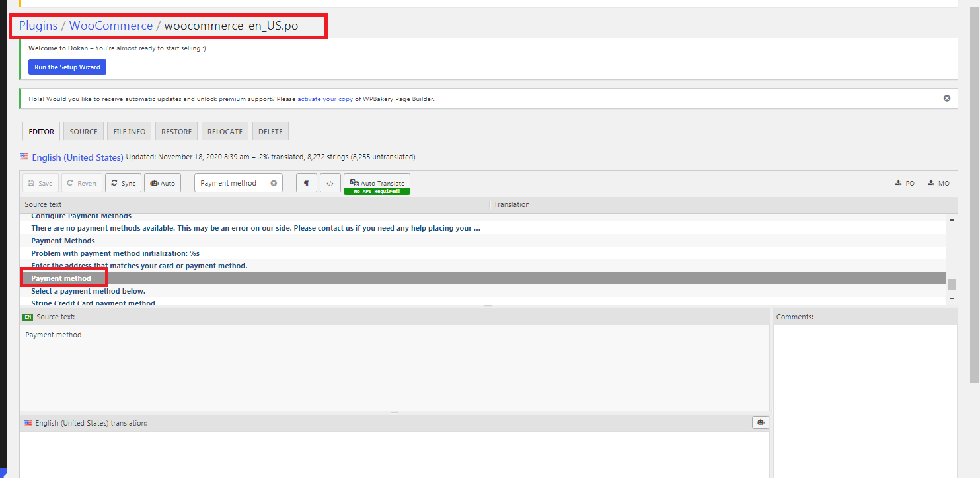Click the Comments text area
The height and width of the screenshot is (478, 980).
pyautogui.click(x=865, y=401)
